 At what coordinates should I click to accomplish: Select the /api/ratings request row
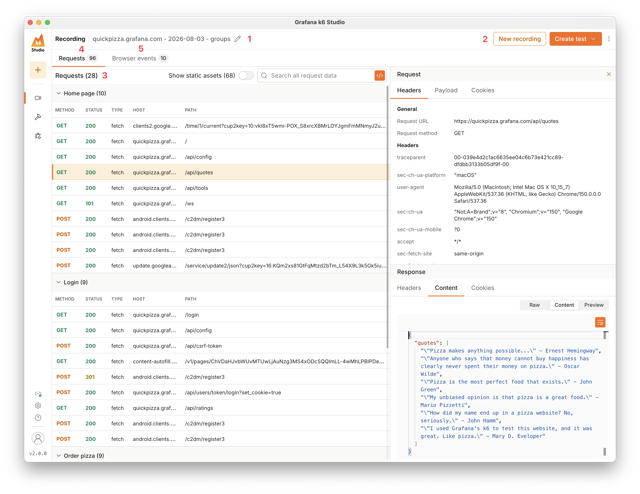(220, 408)
